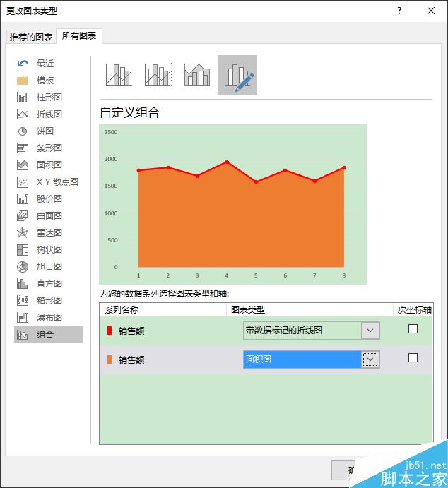Enable secondary axis for orange 销售额 series
Viewport: 448px width, 488px height.
coord(413,357)
